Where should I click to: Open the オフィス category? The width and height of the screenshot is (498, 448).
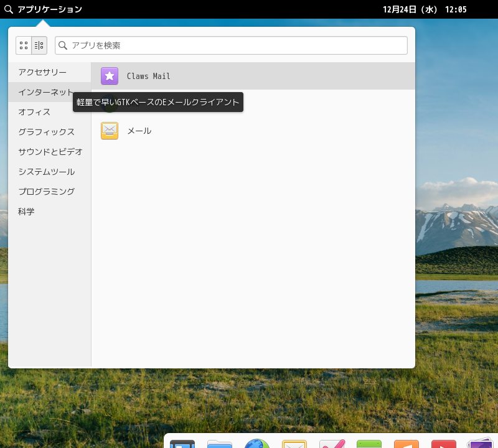pos(34,112)
